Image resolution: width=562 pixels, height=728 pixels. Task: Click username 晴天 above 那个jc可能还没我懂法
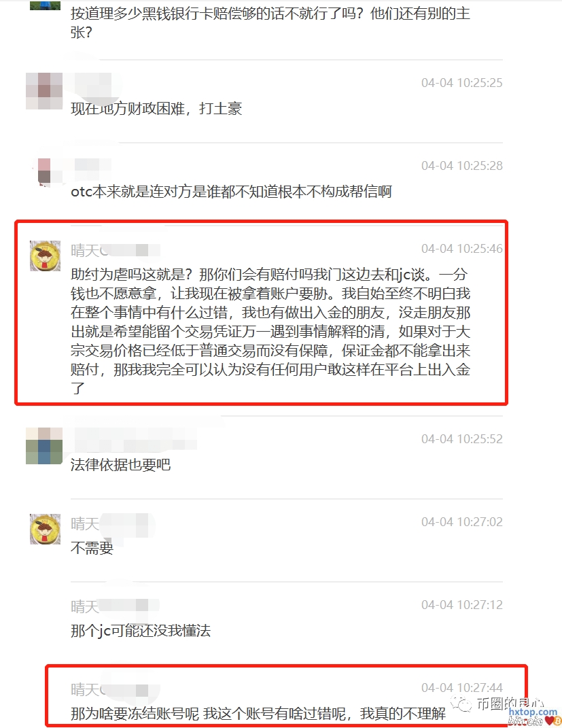[85, 606]
